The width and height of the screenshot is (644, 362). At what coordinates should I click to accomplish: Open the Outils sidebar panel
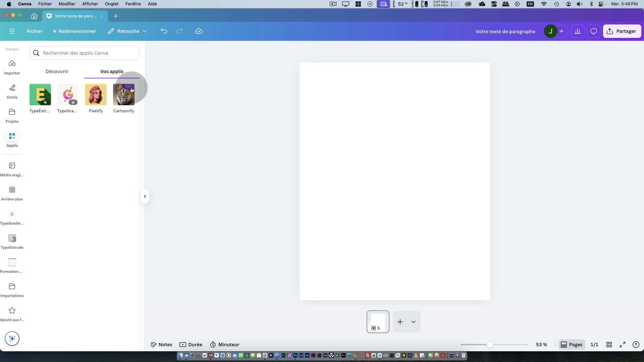[x=12, y=91]
